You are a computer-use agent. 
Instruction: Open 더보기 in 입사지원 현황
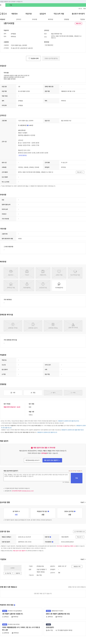tap(83, 502)
